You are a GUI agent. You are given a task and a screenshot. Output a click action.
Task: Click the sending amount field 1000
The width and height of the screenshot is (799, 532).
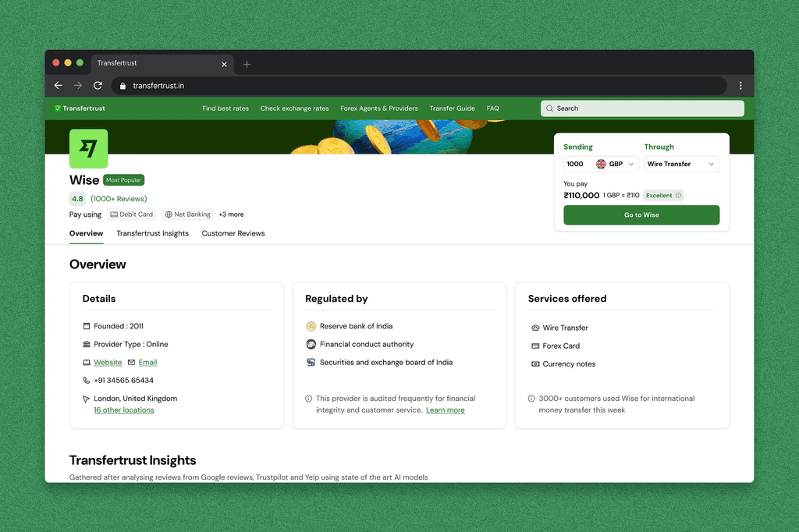(x=576, y=164)
